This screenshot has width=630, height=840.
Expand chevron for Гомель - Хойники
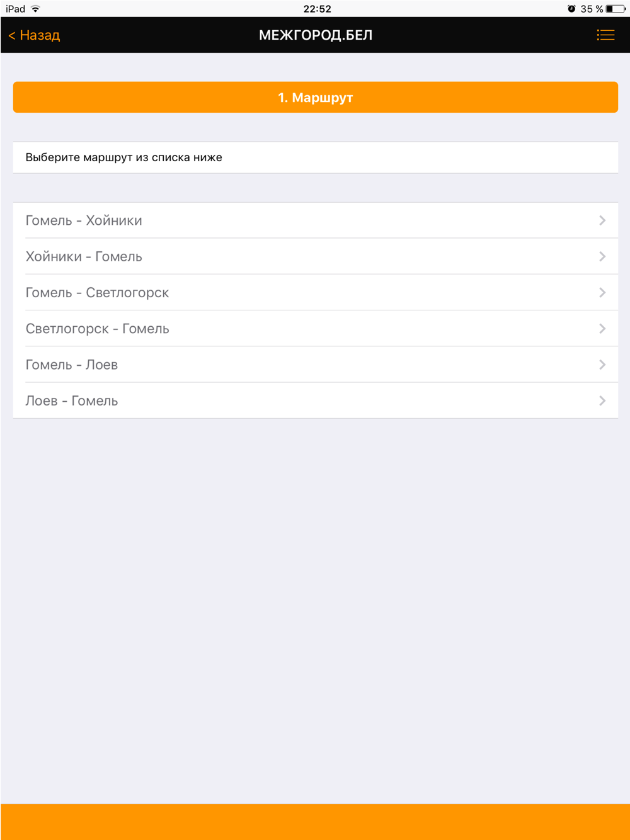tap(602, 220)
